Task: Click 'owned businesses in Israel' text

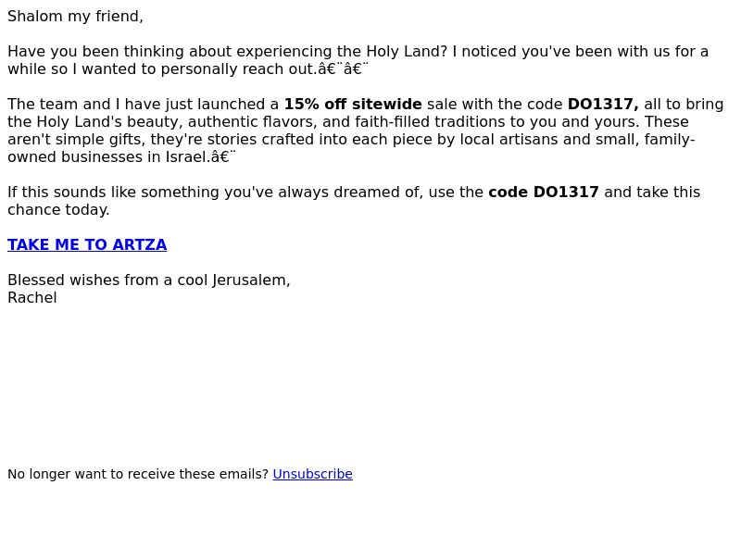Action: click(107, 156)
